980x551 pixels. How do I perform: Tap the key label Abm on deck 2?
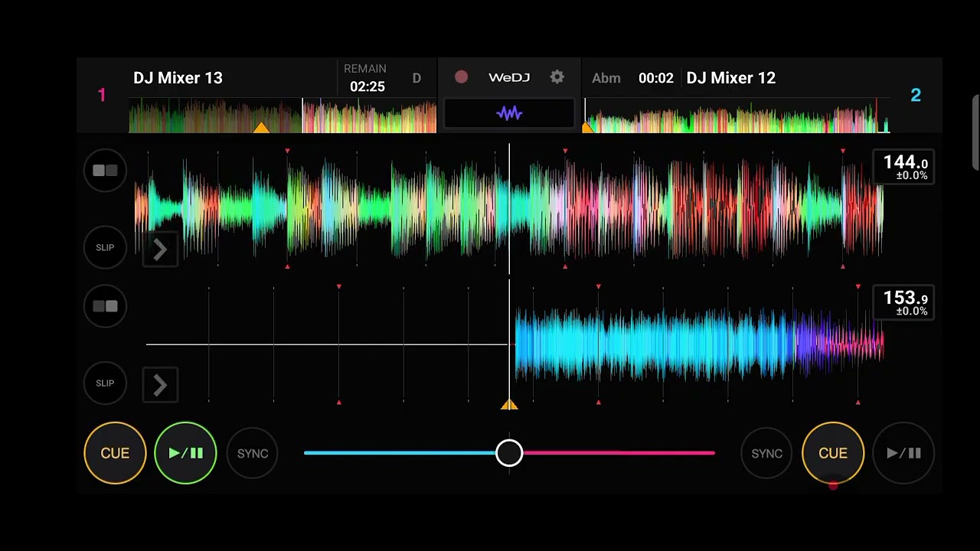606,78
